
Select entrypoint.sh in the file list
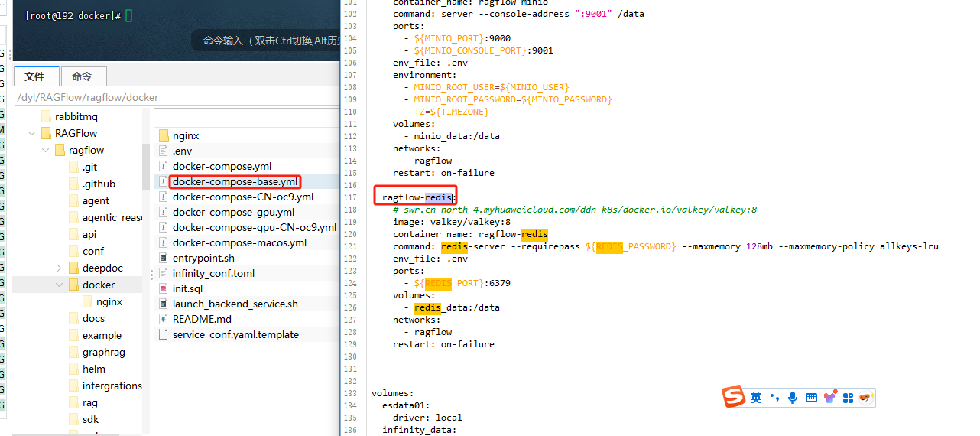[x=203, y=258]
